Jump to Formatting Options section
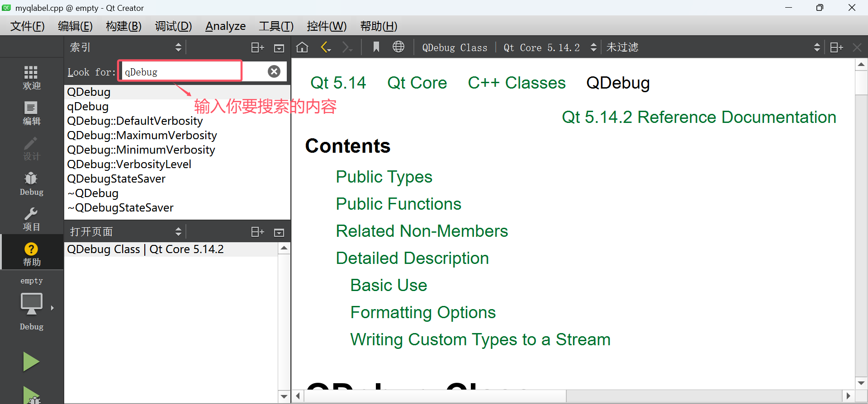This screenshot has height=404, width=868. pos(423,312)
